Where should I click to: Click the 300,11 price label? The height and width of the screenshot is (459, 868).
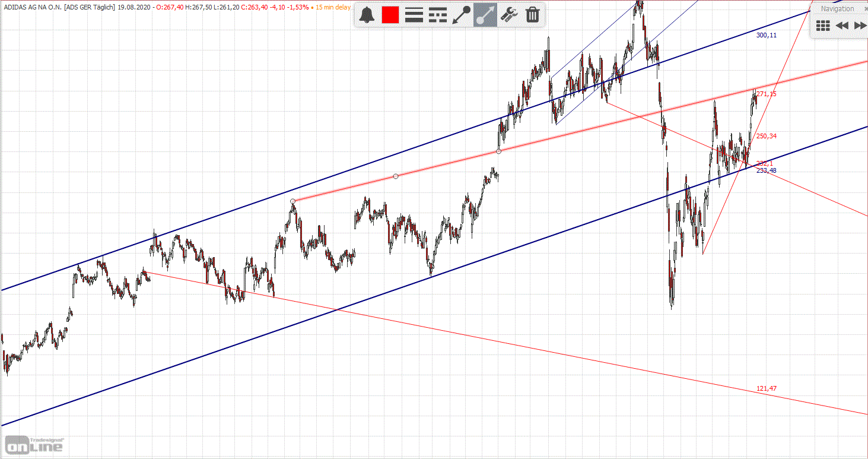[766, 36]
